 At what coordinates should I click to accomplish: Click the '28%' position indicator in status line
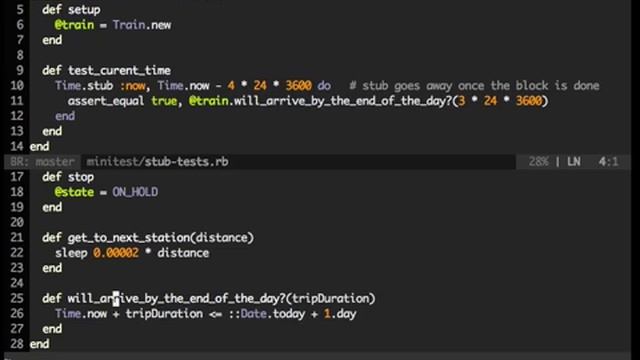click(539, 162)
